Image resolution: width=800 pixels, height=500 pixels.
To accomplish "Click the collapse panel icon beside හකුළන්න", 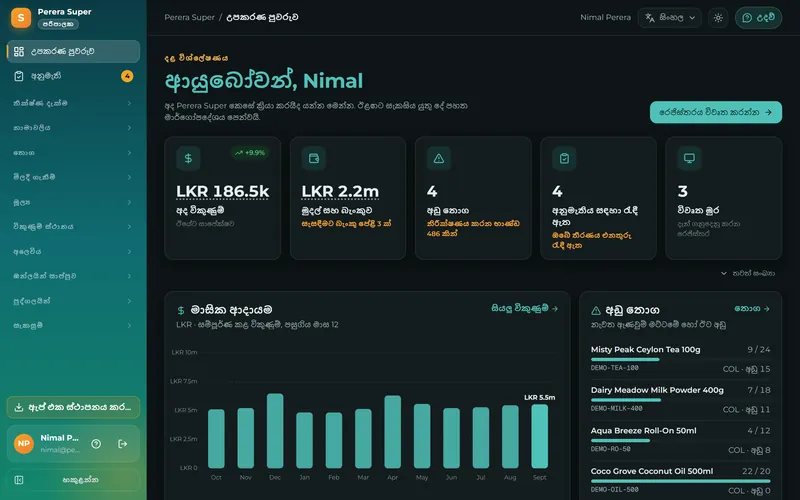I will pyautogui.click(x=19, y=480).
